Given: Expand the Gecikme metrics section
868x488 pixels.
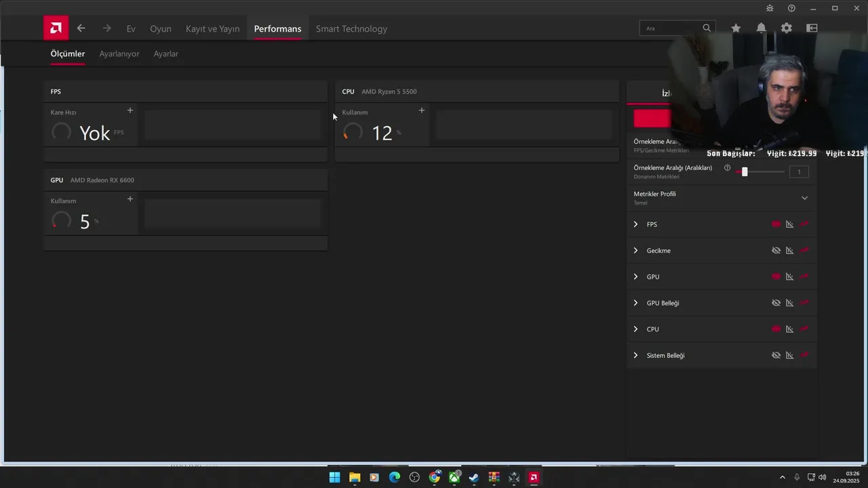Looking at the screenshot, I should pos(635,251).
